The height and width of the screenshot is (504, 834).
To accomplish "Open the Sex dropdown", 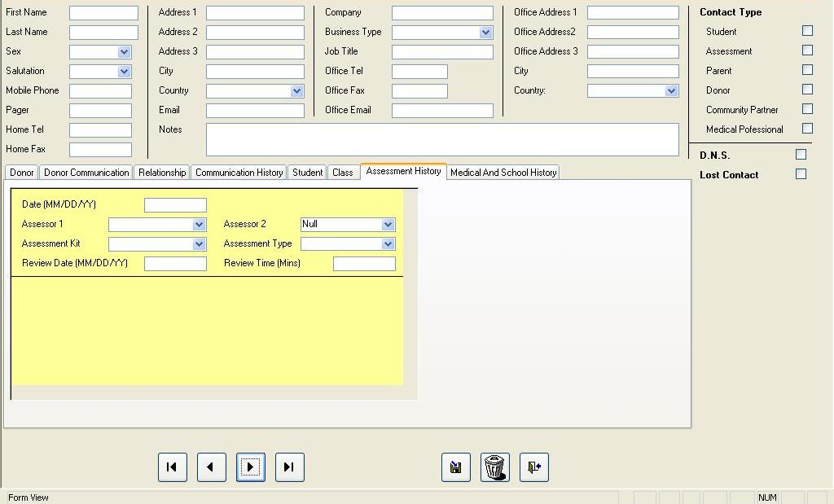I will 125,52.
